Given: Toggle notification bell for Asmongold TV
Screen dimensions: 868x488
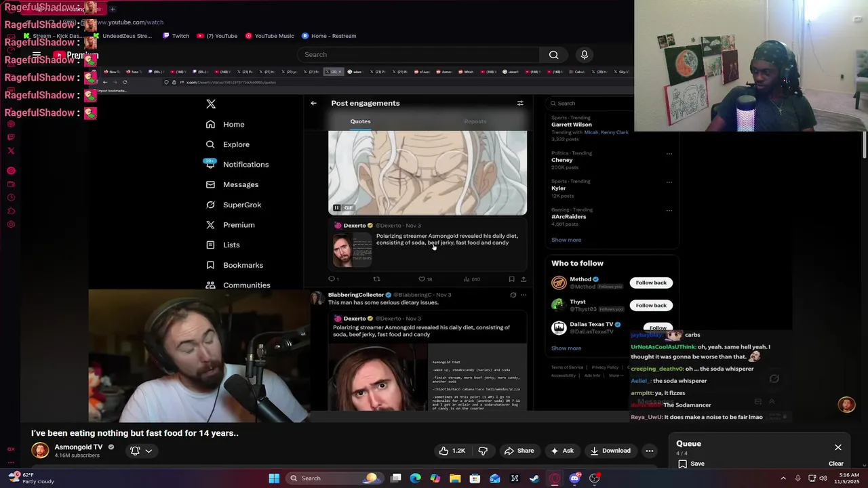Looking at the screenshot, I should (135, 451).
